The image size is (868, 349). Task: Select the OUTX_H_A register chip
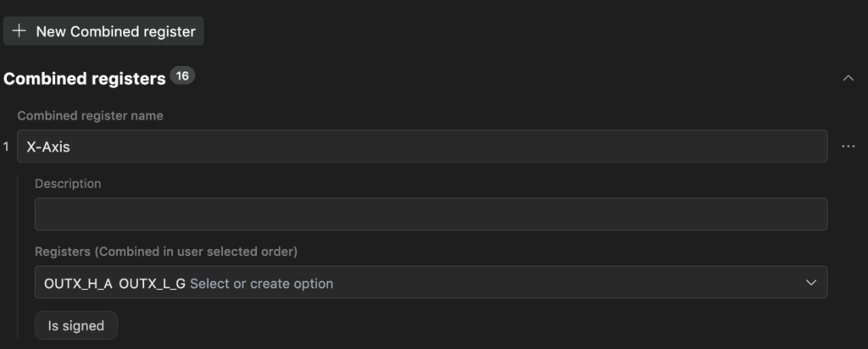click(78, 283)
